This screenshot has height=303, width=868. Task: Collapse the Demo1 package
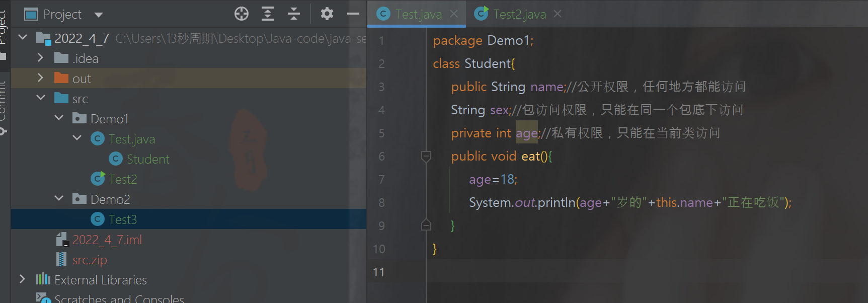(x=59, y=118)
